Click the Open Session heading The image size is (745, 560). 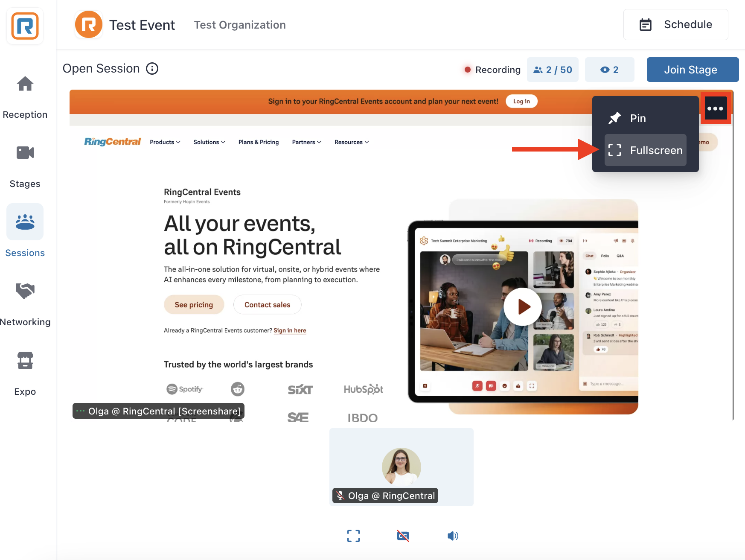pos(101,68)
